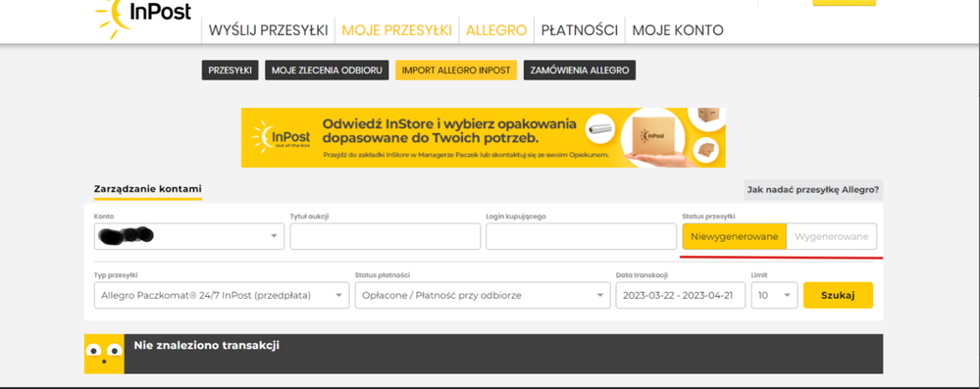Open the Data transakcji date range
The image size is (980, 389).
click(681, 295)
